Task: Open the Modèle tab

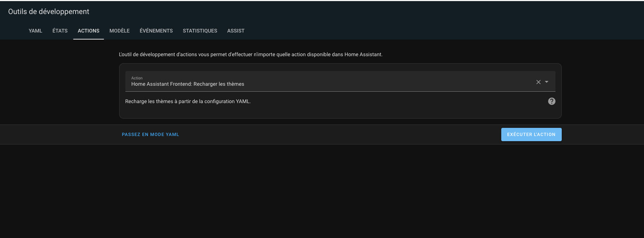Action: 120,31
